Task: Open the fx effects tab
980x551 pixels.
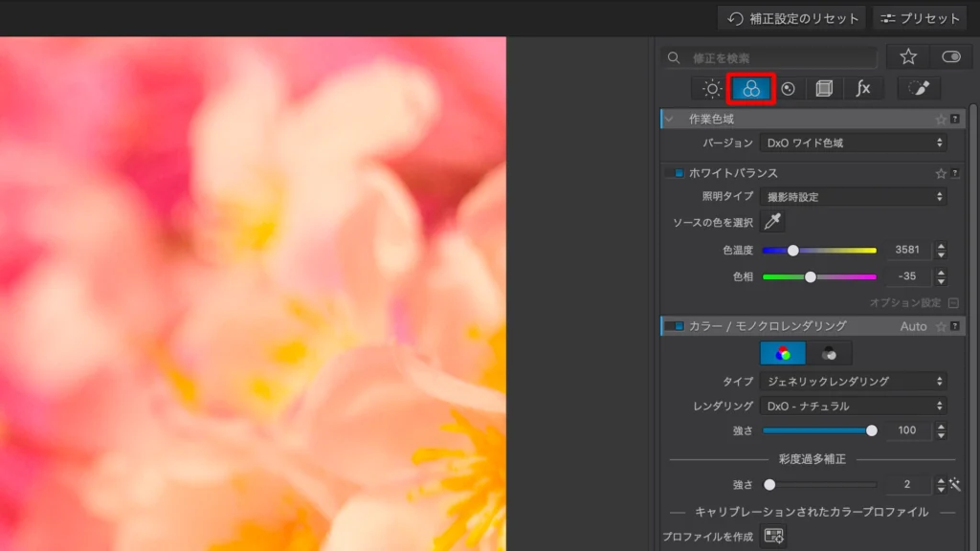Action: click(x=863, y=89)
